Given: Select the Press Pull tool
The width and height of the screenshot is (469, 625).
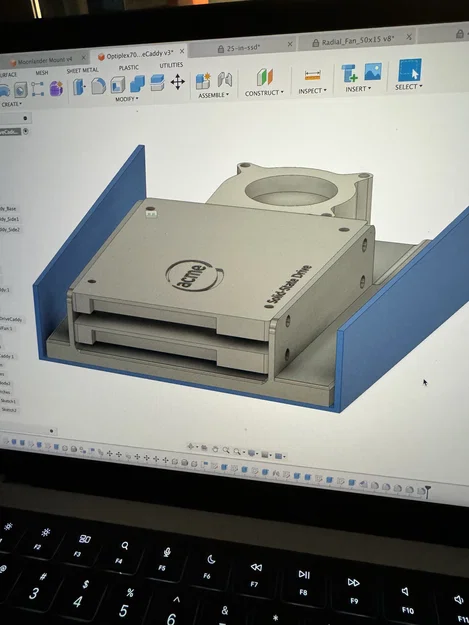Looking at the screenshot, I should point(79,86).
